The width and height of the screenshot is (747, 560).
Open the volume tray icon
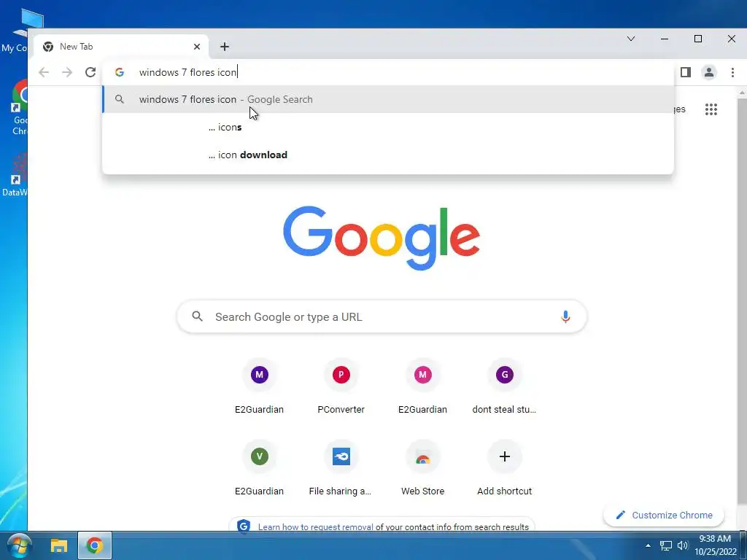coord(683,545)
